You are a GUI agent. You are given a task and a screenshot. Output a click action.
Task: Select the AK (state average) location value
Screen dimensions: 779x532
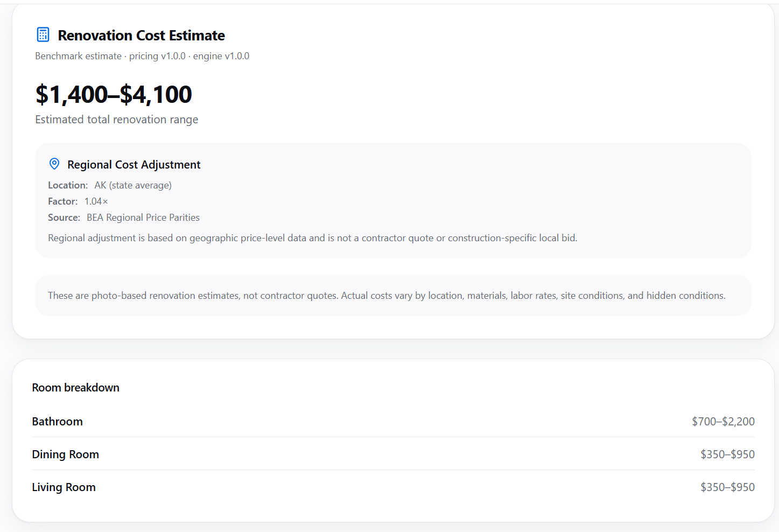coord(133,185)
